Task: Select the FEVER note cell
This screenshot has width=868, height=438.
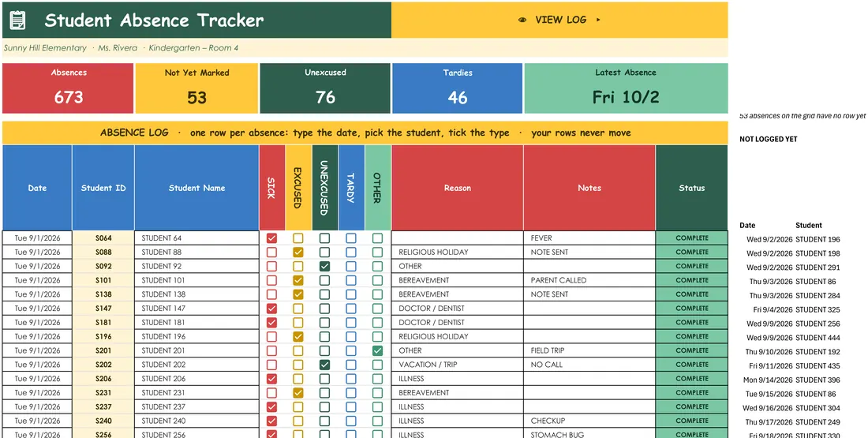Action: click(589, 238)
